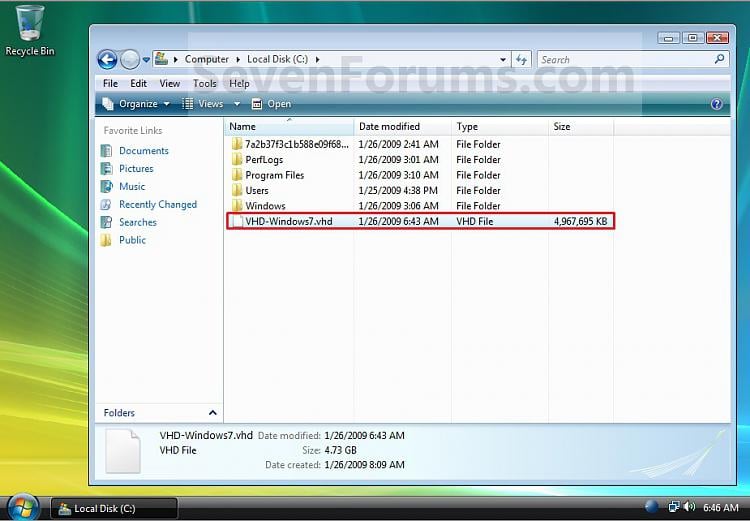Sort by Date modified column header
The image size is (750, 521).
click(403, 127)
